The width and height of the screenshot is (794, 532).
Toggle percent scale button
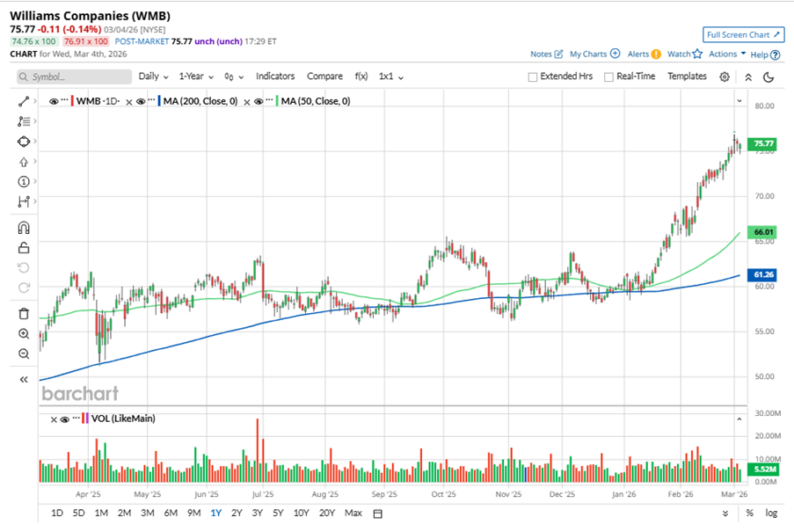coord(749,514)
